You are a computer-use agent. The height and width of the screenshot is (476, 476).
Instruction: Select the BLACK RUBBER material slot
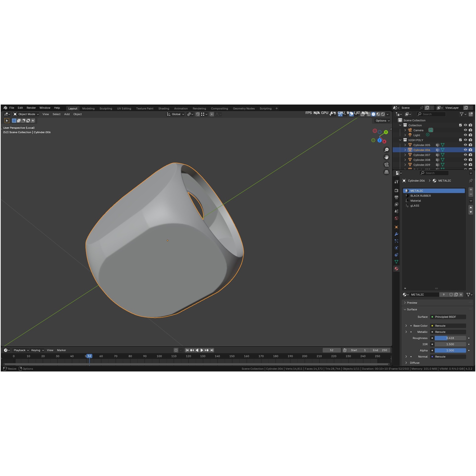[434, 196]
